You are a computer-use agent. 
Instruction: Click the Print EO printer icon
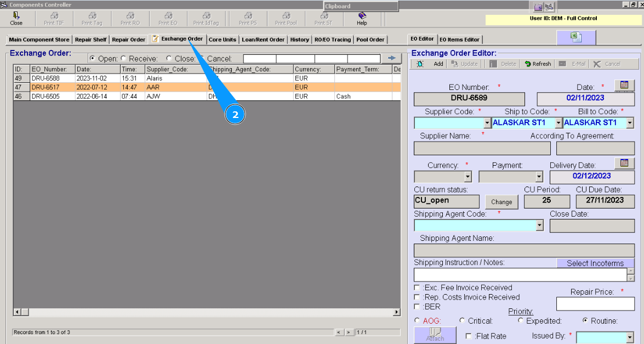click(x=168, y=15)
